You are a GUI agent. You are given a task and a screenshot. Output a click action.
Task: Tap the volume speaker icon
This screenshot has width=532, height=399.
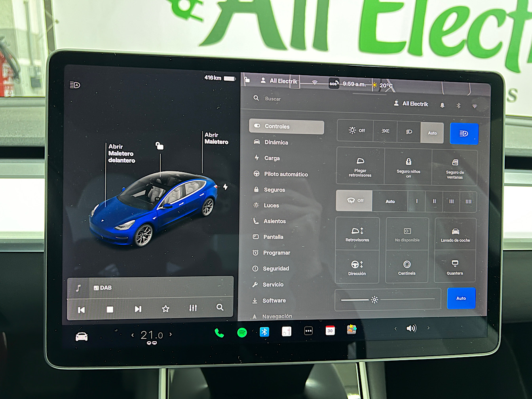tap(412, 328)
